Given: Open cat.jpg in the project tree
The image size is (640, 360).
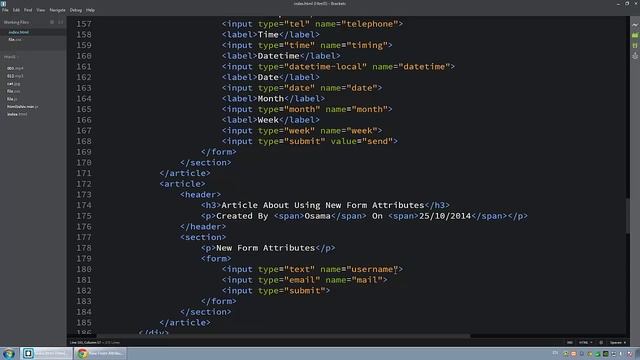Looking at the screenshot, I should (x=13, y=84).
